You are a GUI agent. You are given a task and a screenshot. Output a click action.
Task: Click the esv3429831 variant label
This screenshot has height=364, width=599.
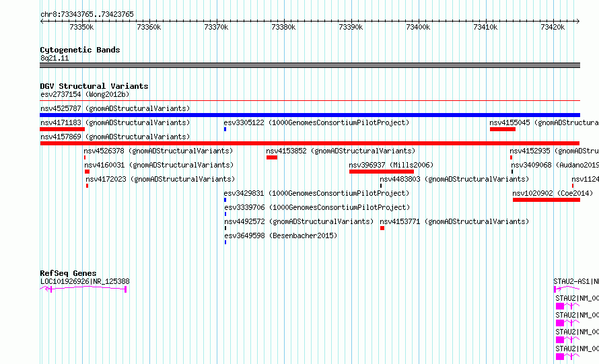(316, 193)
